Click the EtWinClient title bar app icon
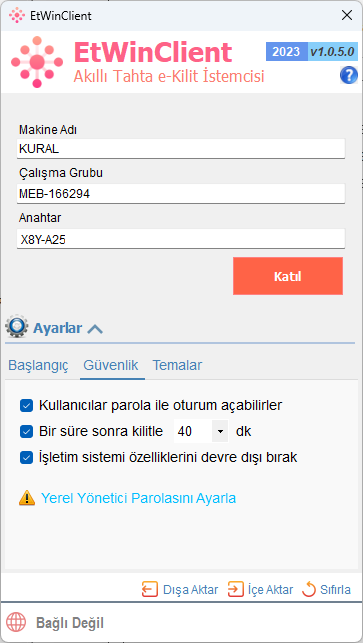The image size is (363, 643). pos(17,16)
